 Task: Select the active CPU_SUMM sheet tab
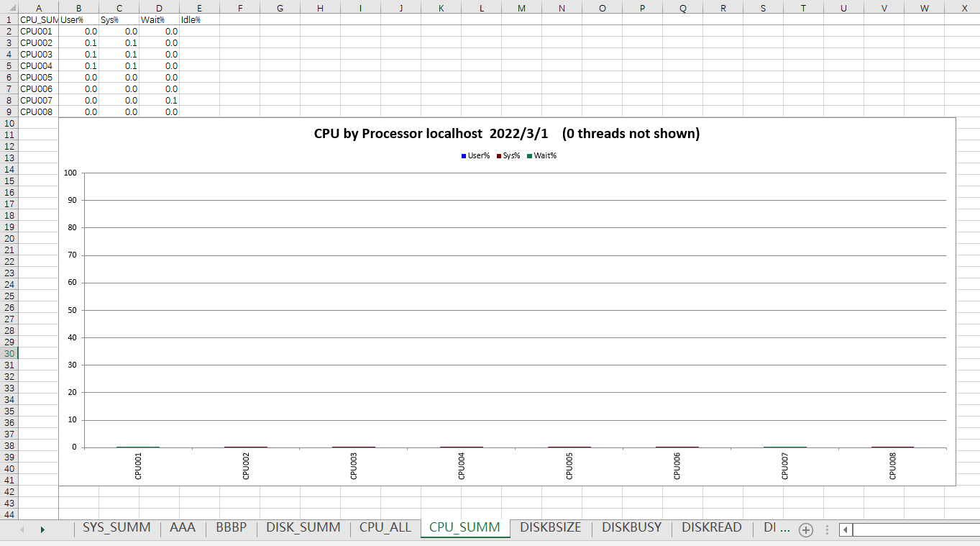[x=464, y=528]
